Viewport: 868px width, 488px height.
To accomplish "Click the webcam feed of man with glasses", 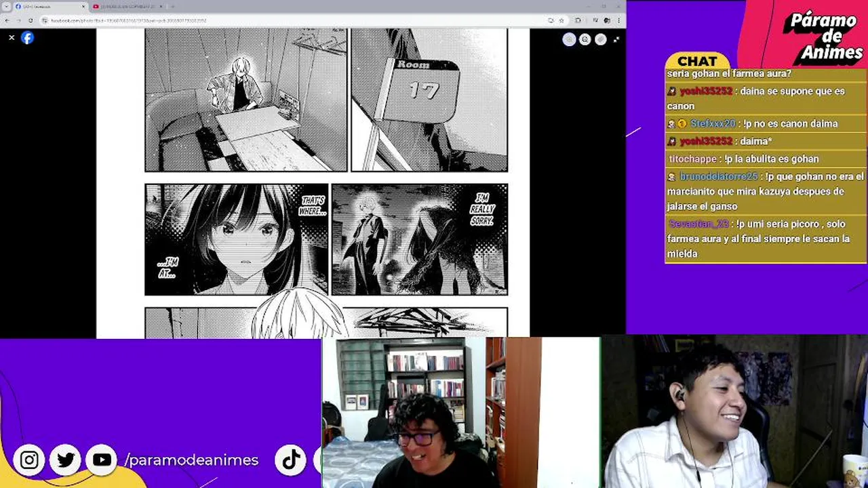I will click(x=460, y=412).
